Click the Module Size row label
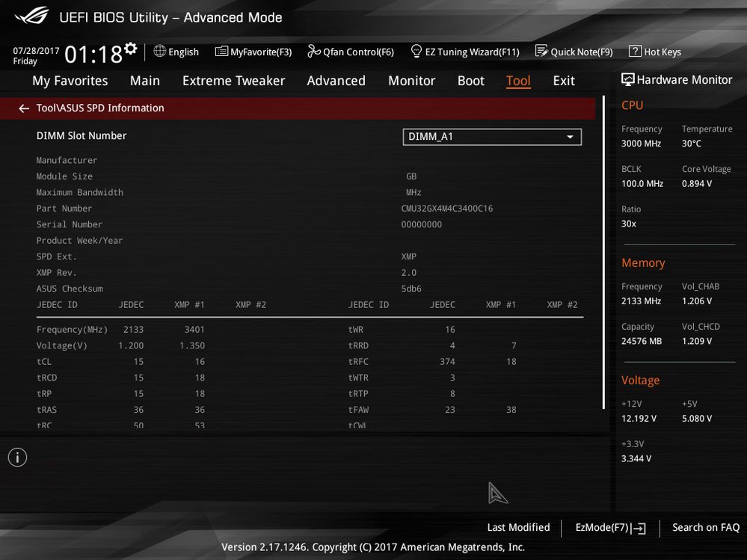The image size is (747, 560). [x=64, y=176]
